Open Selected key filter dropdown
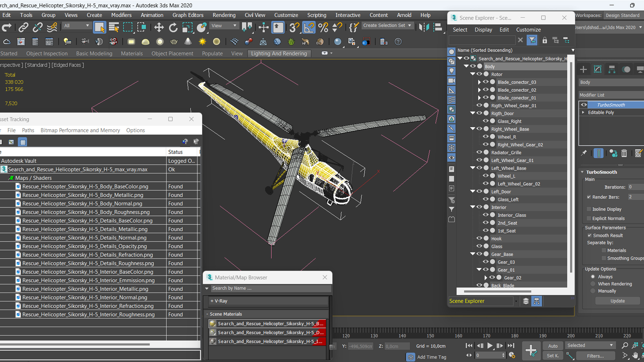 click(x=590, y=345)
